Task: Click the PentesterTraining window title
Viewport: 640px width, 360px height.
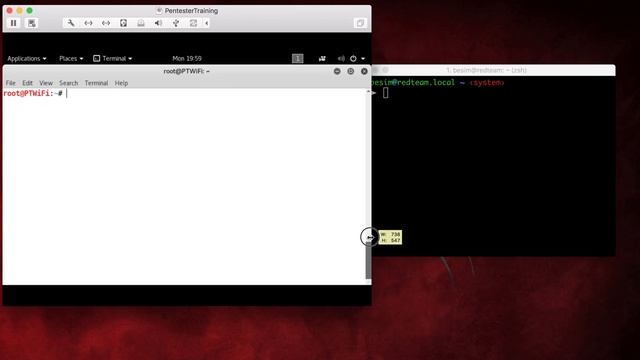Action: (191, 11)
